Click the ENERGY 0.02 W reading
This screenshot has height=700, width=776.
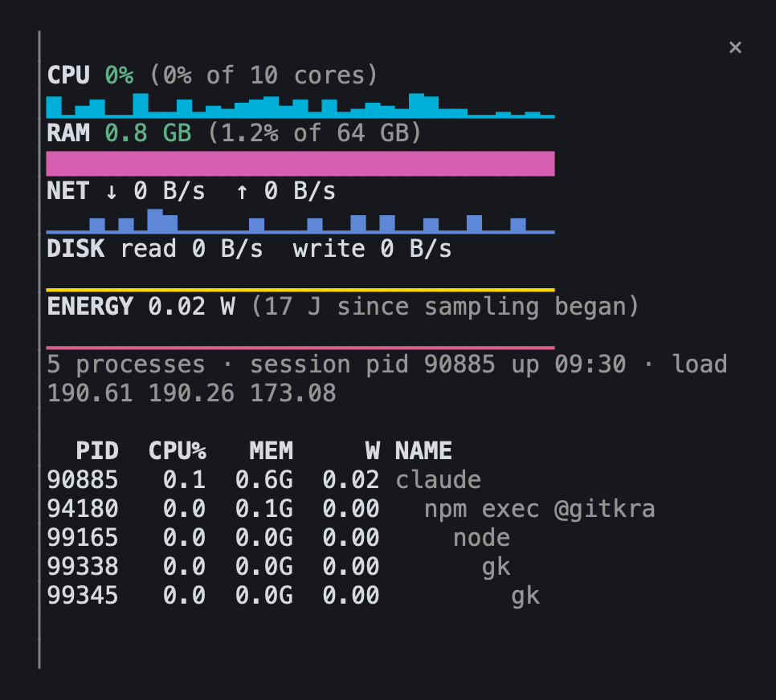[x=141, y=307]
